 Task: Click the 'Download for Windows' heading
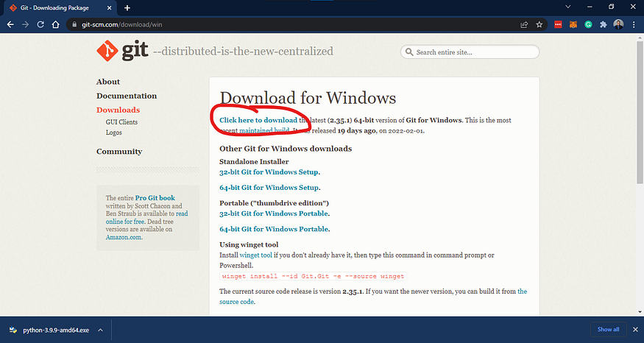click(308, 98)
